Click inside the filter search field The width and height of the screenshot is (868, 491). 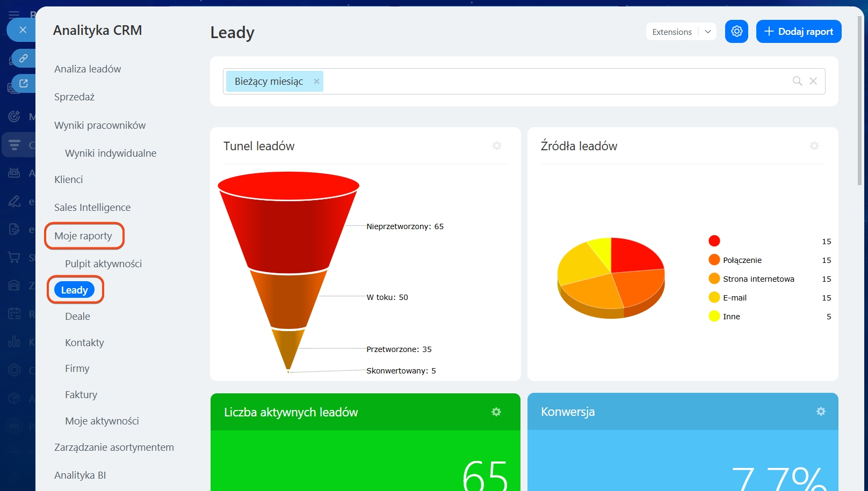[553, 82]
